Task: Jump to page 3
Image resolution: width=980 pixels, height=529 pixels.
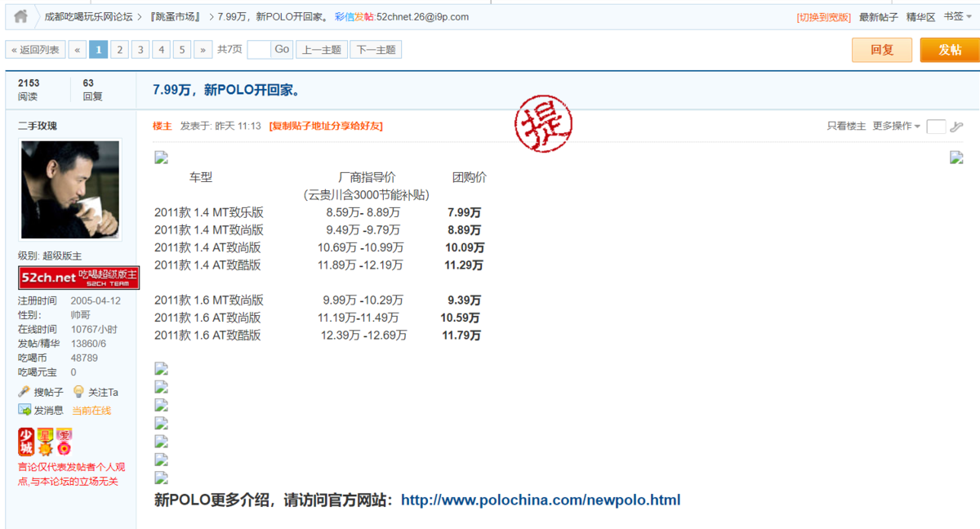Action: coord(140,50)
